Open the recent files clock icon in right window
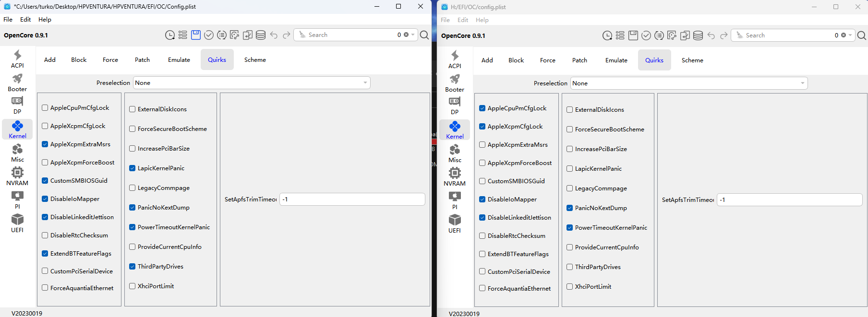The image size is (868, 317). (607, 35)
